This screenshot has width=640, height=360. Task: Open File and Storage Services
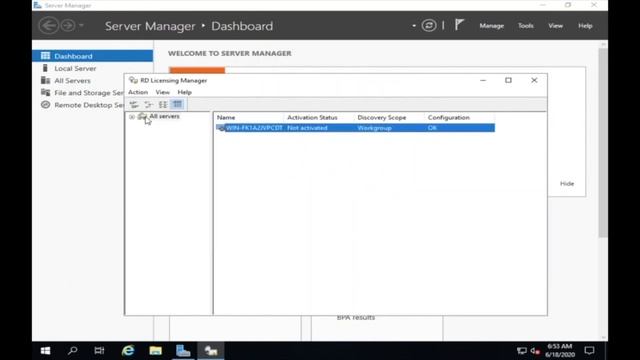(x=89, y=93)
